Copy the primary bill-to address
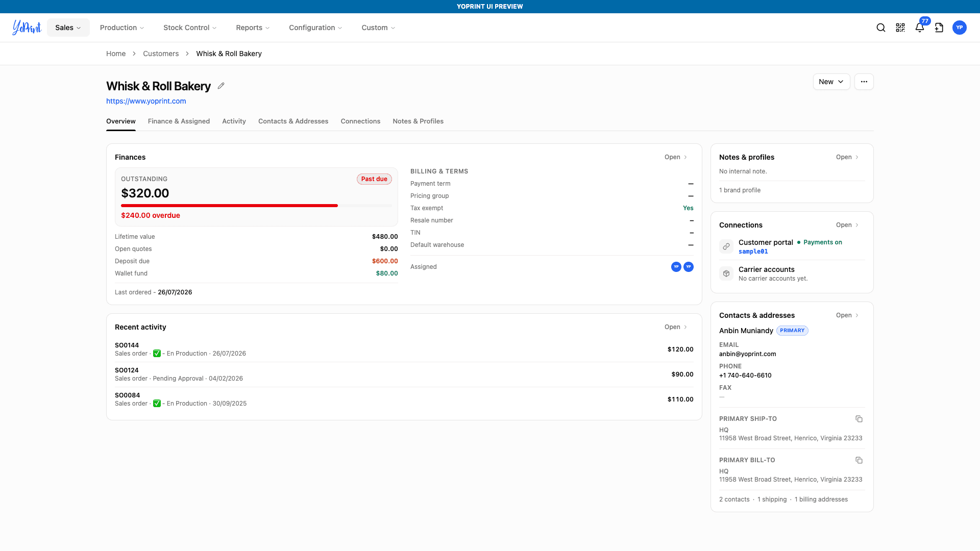 pyautogui.click(x=859, y=460)
